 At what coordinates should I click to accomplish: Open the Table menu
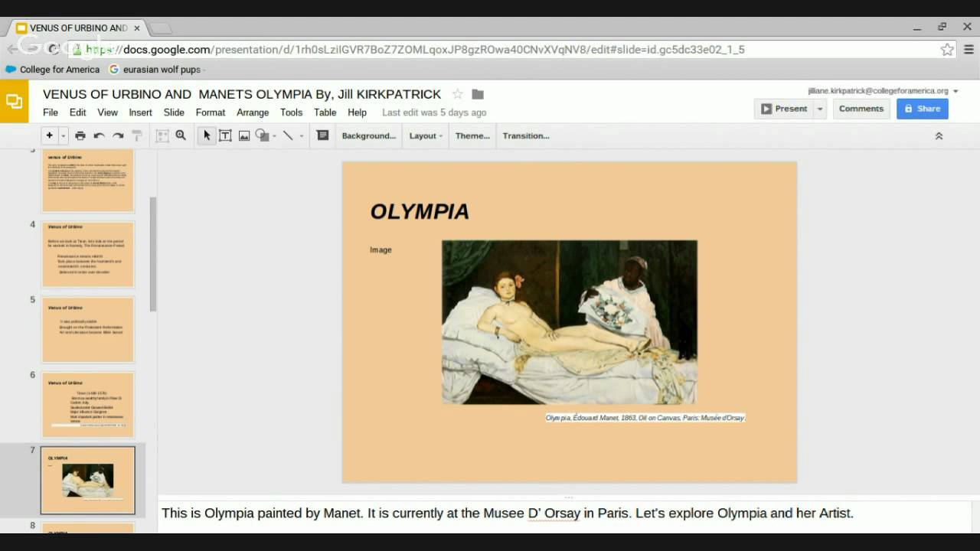pos(325,112)
